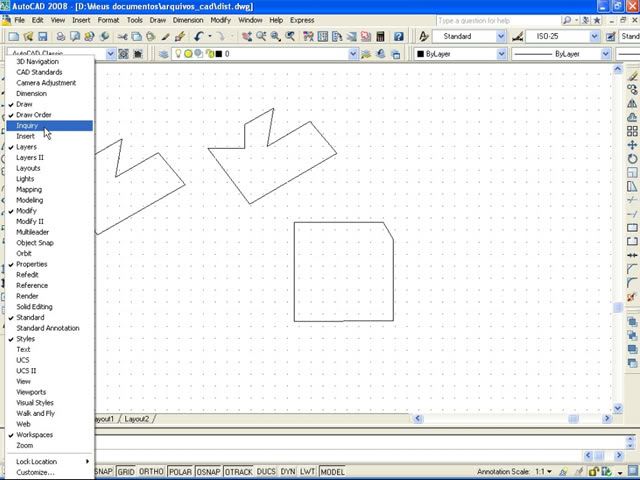This screenshot has width=640, height=480.
Task: Open the QuickCalc calculator icon
Action: coord(380,37)
